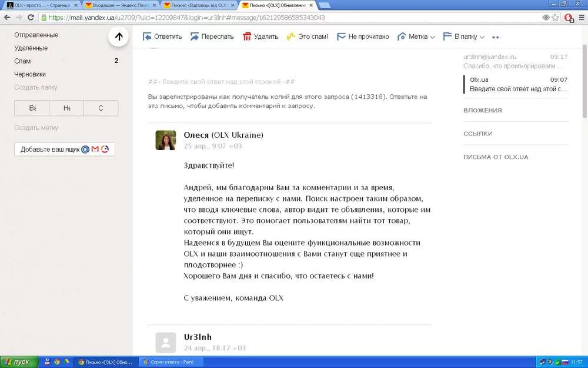The height and width of the screenshot is (368, 588).
Task: Expand the ВЛОЖЕНИЯ section
Action: pos(483,111)
